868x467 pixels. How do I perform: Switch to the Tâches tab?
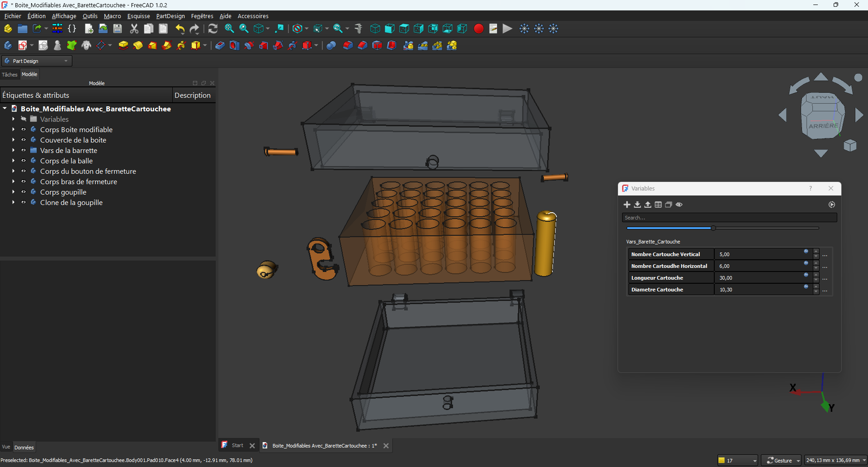coord(9,75)
